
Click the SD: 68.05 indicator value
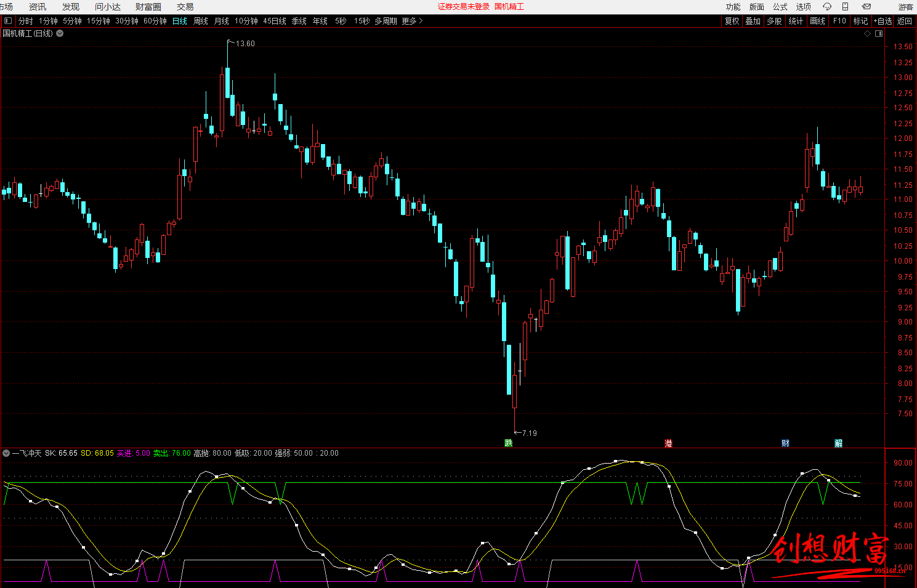[97, 453]
